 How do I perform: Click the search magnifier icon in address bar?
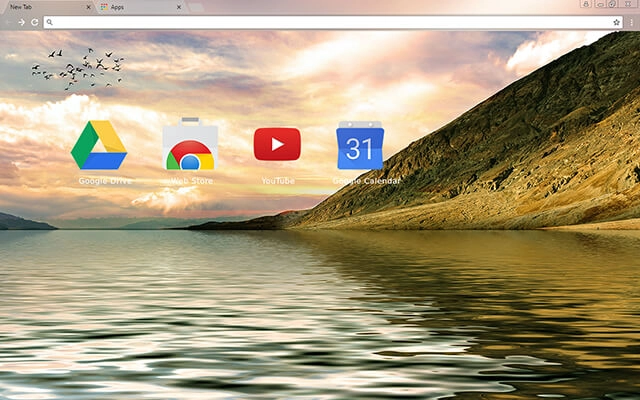click(49, 22)
